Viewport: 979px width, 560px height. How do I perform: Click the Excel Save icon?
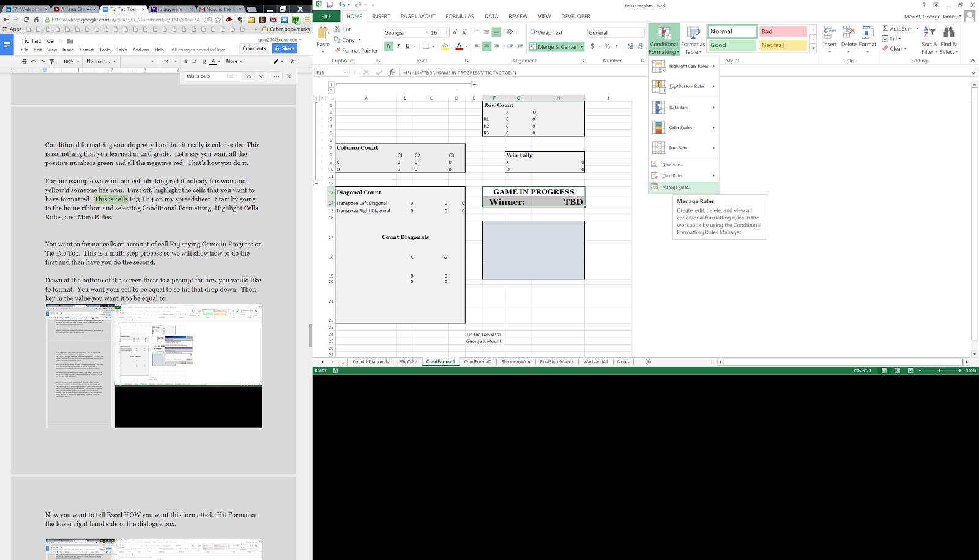coord(330,5)
